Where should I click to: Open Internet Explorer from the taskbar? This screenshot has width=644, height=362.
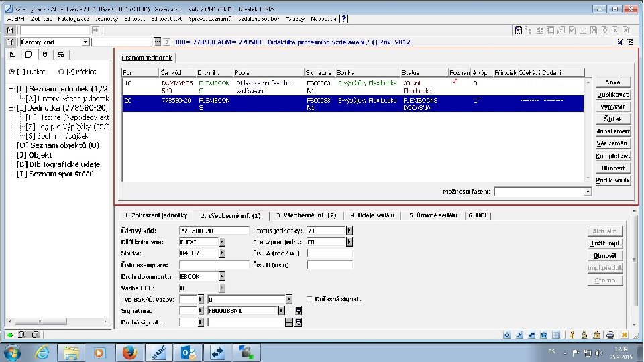[42, 353]
